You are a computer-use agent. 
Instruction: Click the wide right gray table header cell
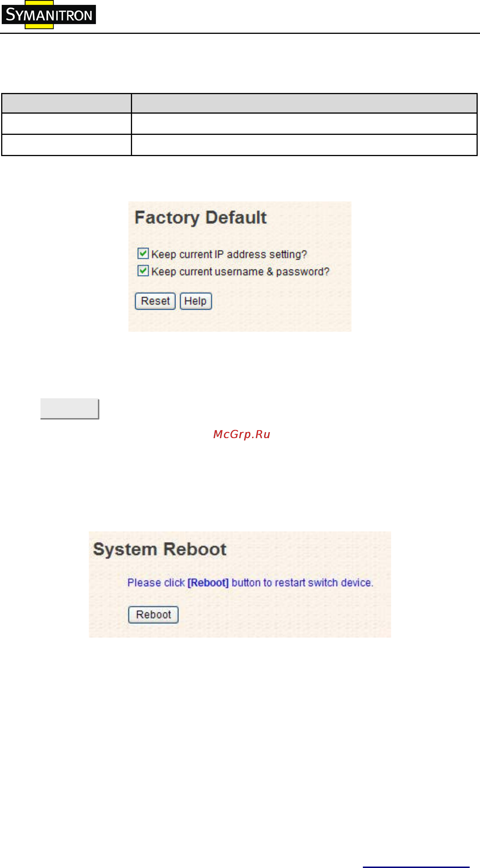tap(304, 103)
